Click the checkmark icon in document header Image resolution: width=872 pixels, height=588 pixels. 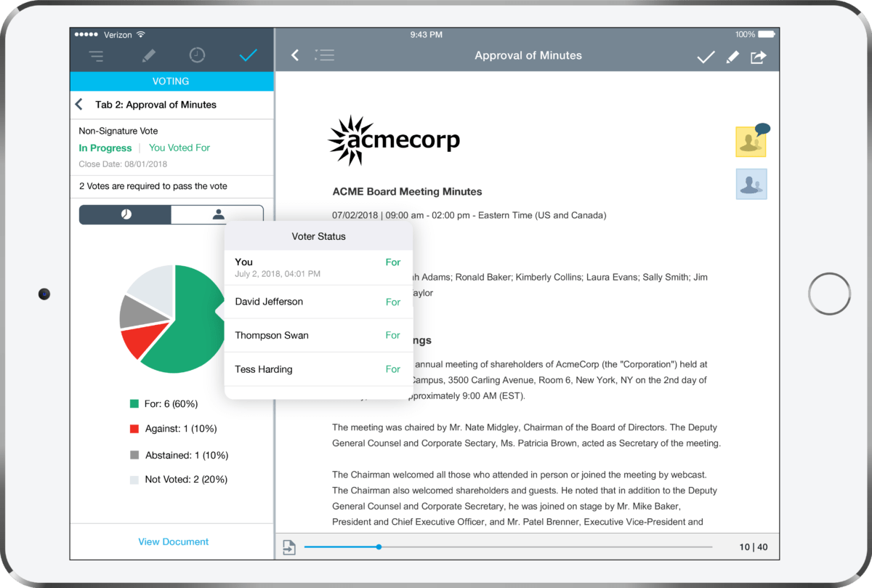point(706,57)
